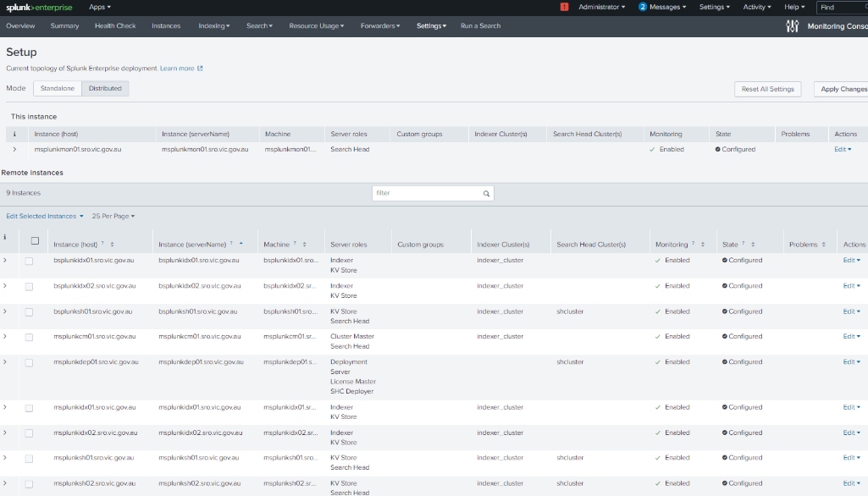Screen dimensions: 868x496
Task: Expand the msplunkdep01 row details
Action: tap(5, 362)
